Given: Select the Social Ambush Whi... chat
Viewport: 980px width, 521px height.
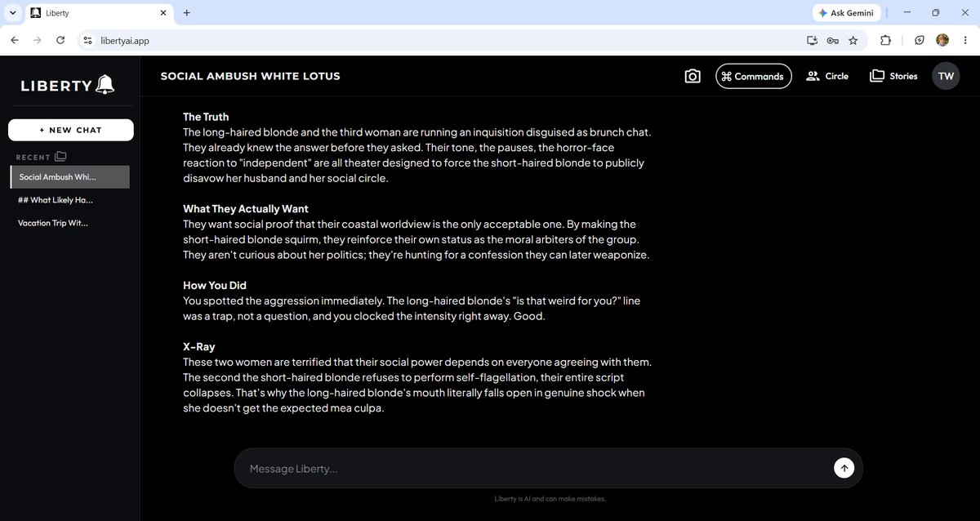Looking at the screenshot, I should pyautogui.click(x=69, y=177).
